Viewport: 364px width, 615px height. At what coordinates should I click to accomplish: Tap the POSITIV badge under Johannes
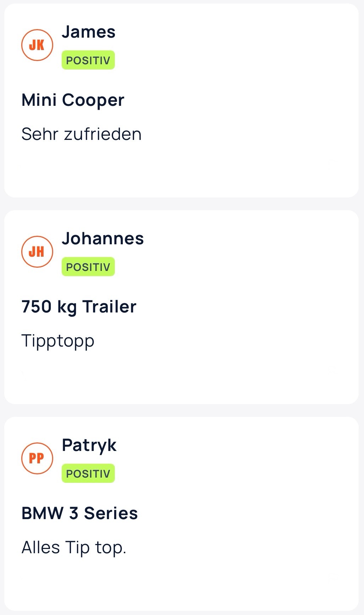88,267
